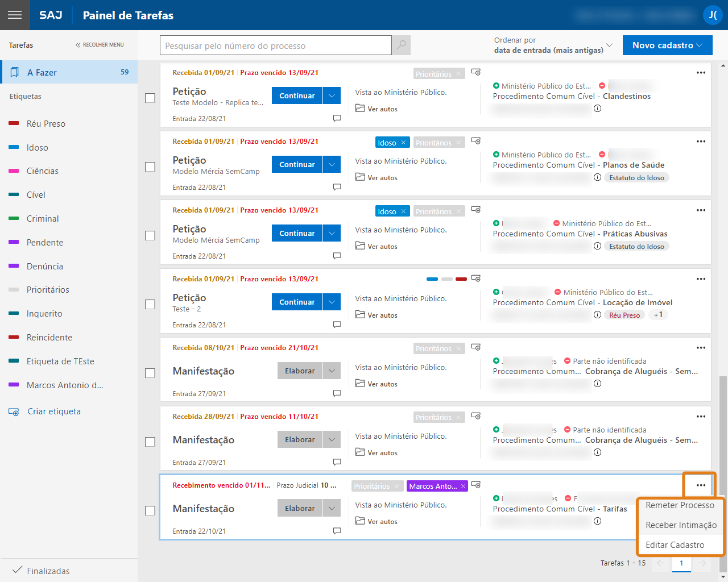Open comments on Clandestinos card
Screen dimensions: 728x582
tap(337, 118)
